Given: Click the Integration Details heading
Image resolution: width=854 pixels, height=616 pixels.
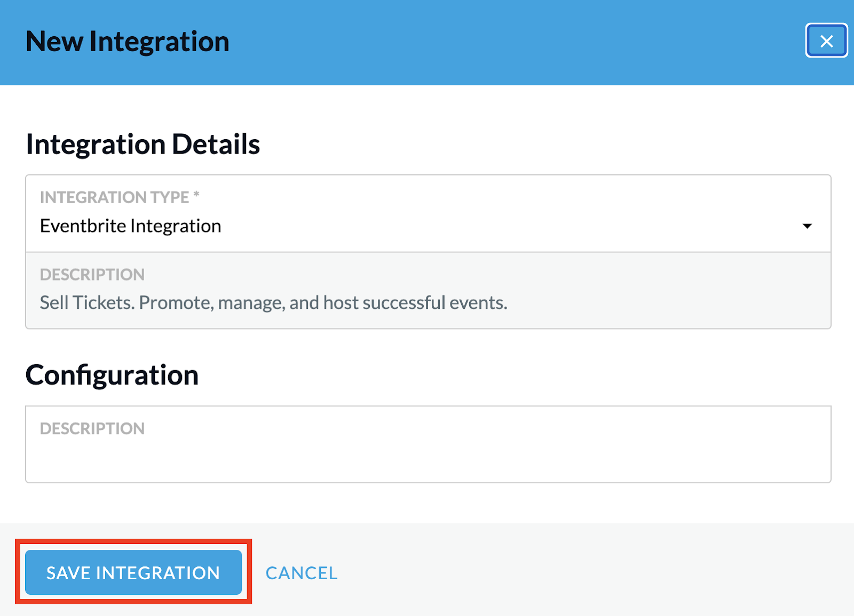Looking at the screenshot, I should point(143,144).
